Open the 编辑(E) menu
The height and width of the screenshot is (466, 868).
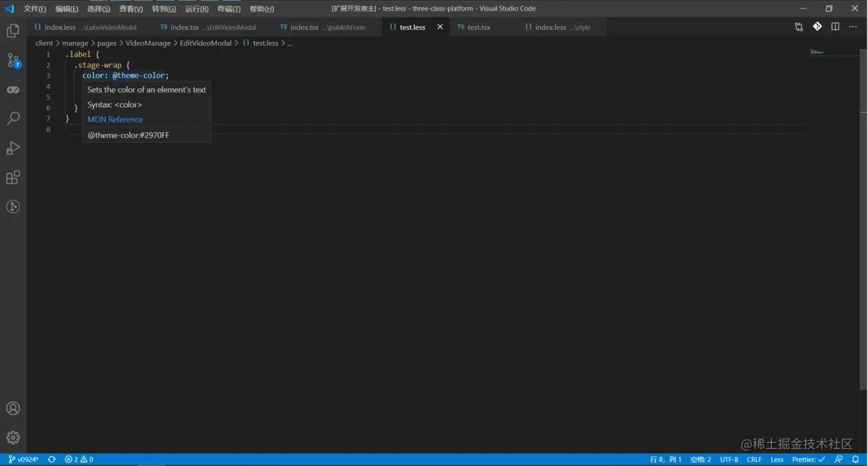(x=67, y=8)
